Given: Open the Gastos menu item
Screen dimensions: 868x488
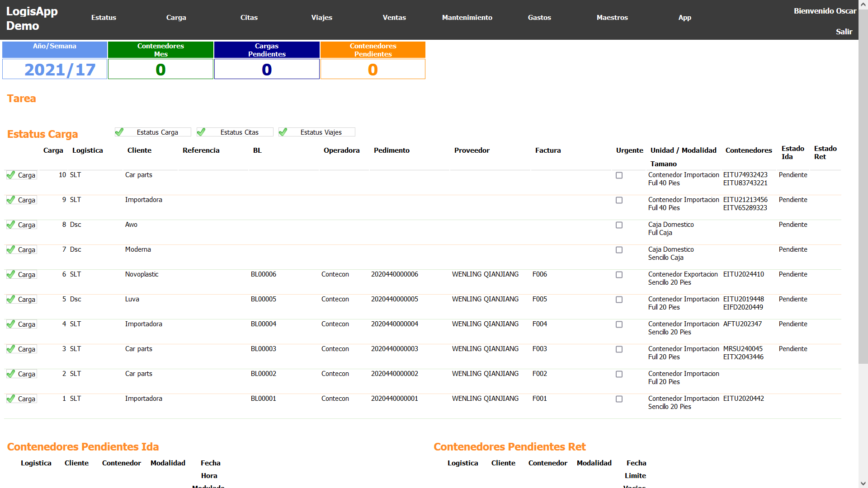Looking at the screenshot, I should (539, 18).
